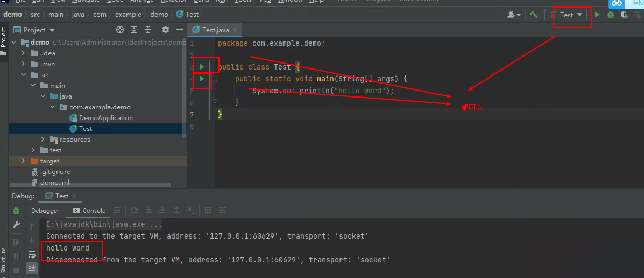
Task: Select the Test.java editor tab
Action: coord(215,30)
